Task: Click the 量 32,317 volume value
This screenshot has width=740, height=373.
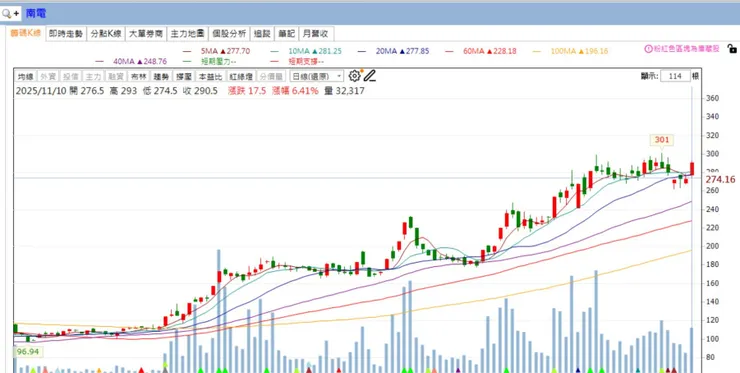Action: click(x=345, y=91)
